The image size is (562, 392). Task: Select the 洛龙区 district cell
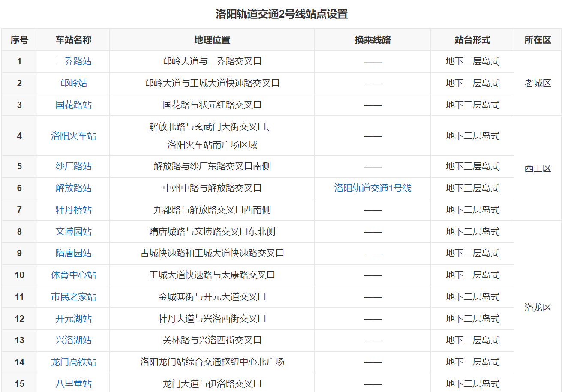(x=538, y=308)
